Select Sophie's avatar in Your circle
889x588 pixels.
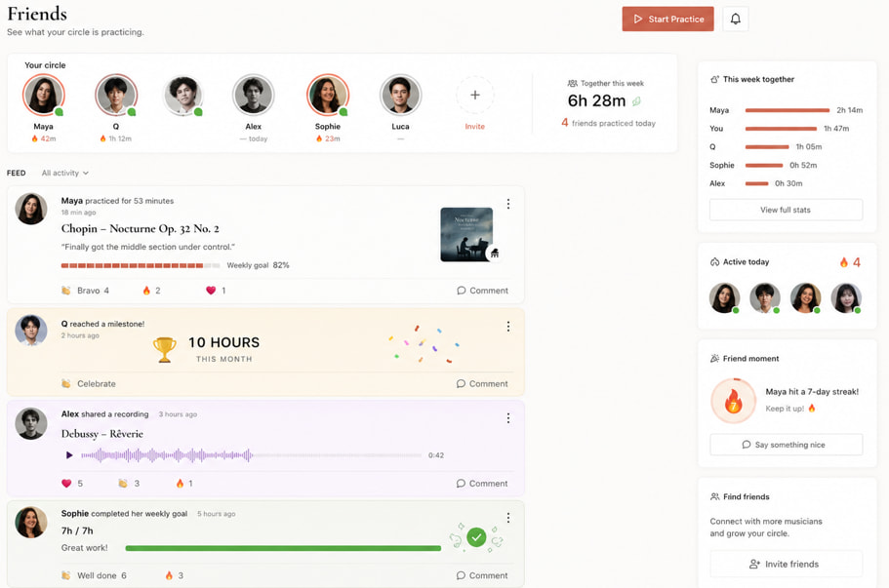coord(328,96)
